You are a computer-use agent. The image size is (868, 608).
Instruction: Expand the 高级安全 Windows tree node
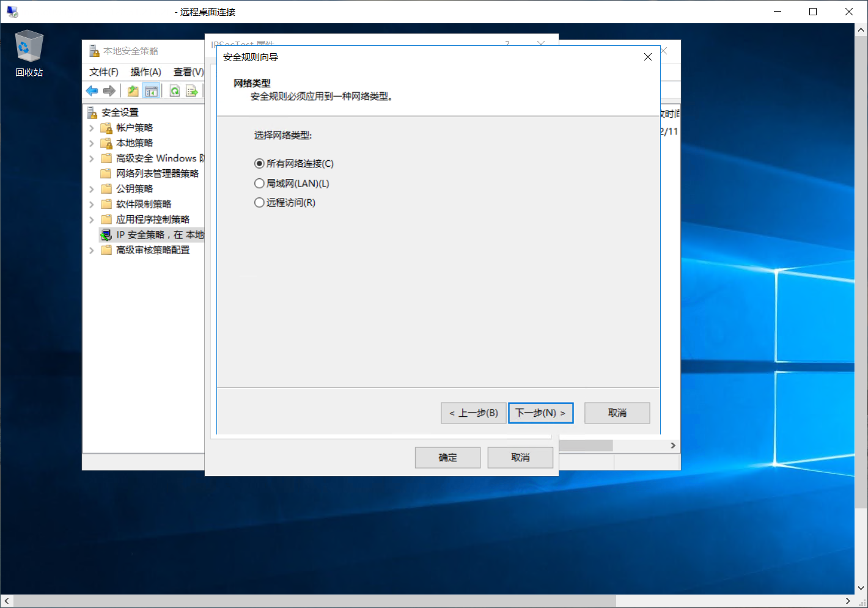click(92, 158)
